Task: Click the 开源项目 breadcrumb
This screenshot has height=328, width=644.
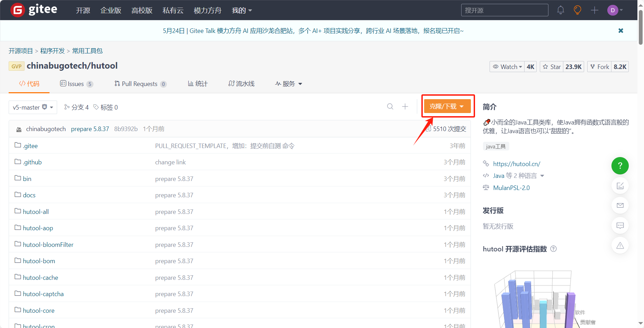Action: (x=21, y=51)
